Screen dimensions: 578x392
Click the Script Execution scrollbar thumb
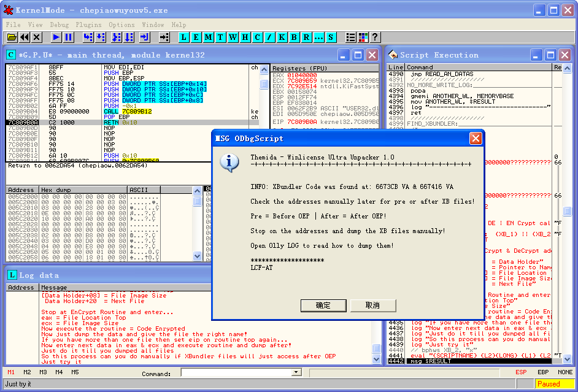pyautogui.click(x=567, y=211)
